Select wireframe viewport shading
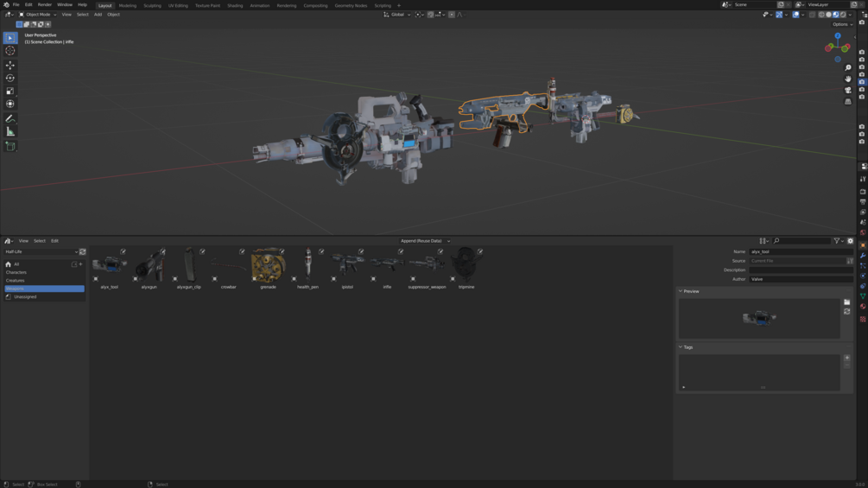868x488 pixels. pos(821,15)
